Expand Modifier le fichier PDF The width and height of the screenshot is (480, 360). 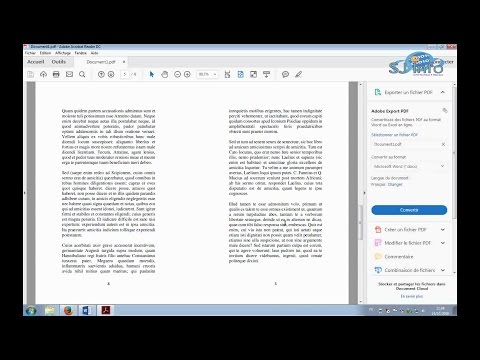pyautogui.click(x=443, y=243)
